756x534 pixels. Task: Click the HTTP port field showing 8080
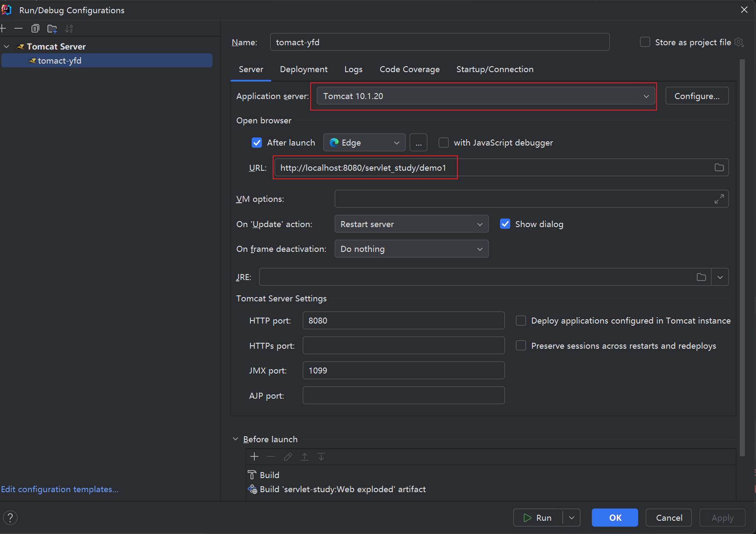404,321
